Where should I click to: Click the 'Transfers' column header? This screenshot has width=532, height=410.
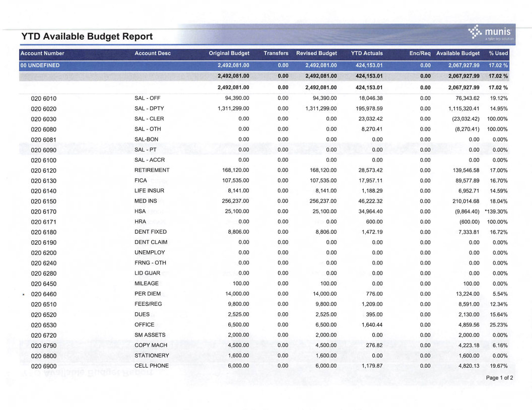coord(276,53)
